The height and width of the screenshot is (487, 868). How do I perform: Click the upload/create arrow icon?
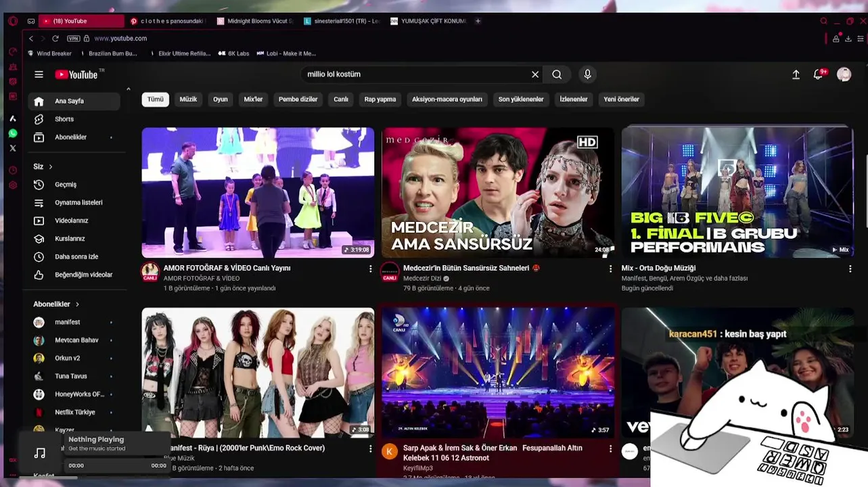pos(796,74)
